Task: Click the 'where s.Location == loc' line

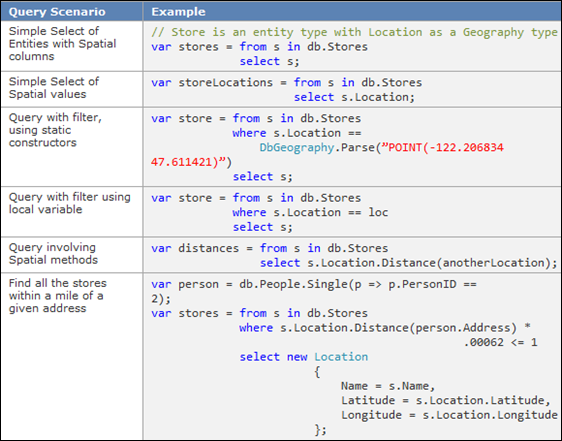Action: coord(310,213)
